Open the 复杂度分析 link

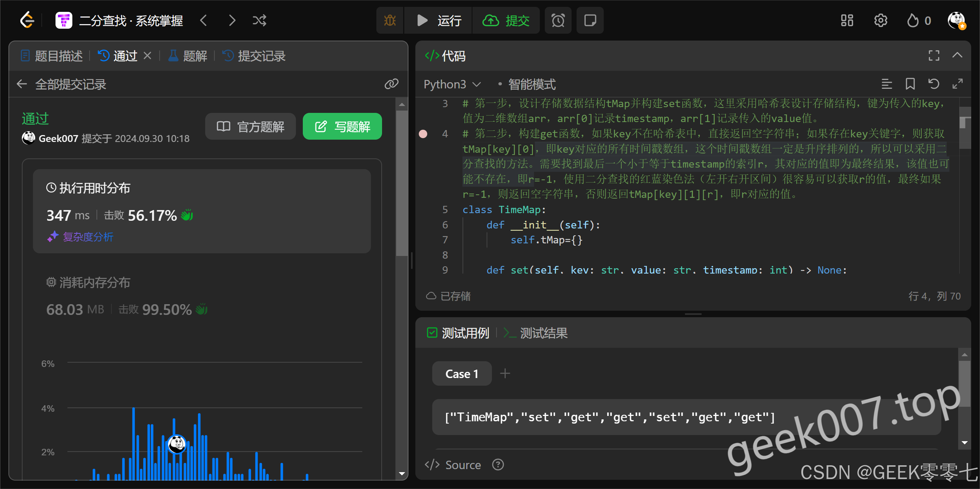click(88, 237)
